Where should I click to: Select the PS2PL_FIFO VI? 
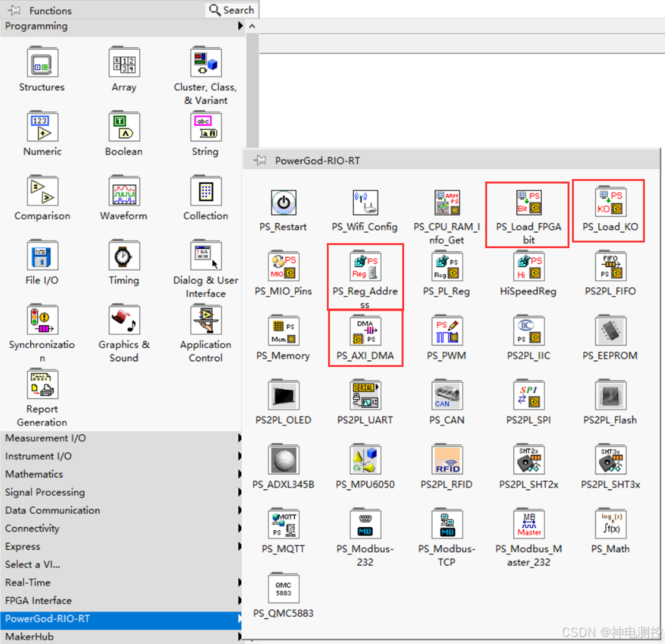click(610, 265)
